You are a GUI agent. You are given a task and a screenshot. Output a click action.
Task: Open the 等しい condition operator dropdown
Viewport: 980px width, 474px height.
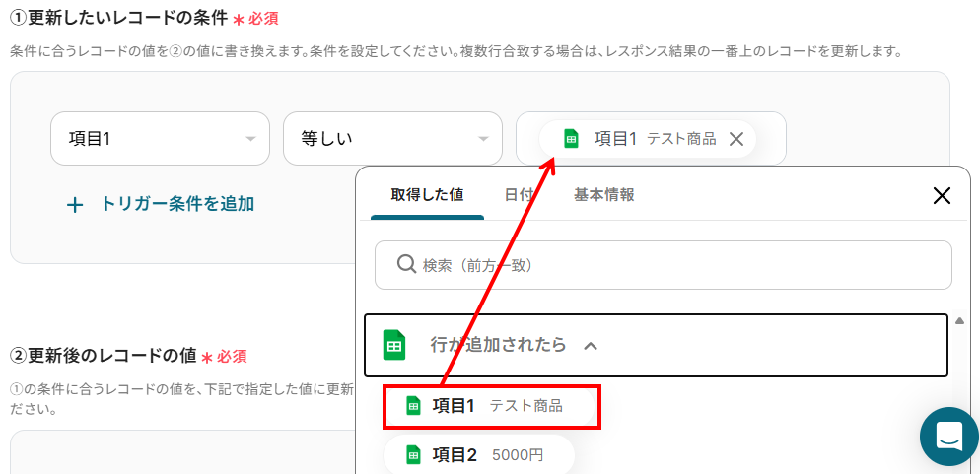(x=392, y=139)
